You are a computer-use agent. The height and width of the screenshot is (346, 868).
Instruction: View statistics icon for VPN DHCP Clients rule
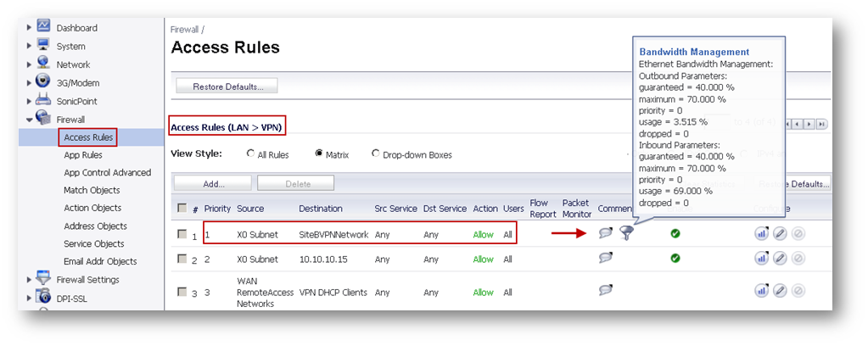tap(762, 291)
